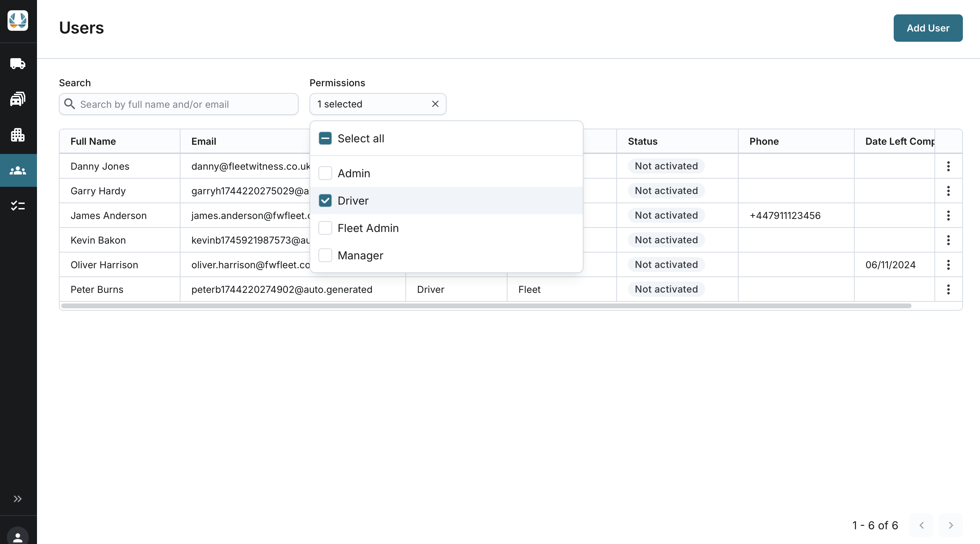980x544 pixels.
Task: Check the Admin permission checkbox
Action: (325, 173)
